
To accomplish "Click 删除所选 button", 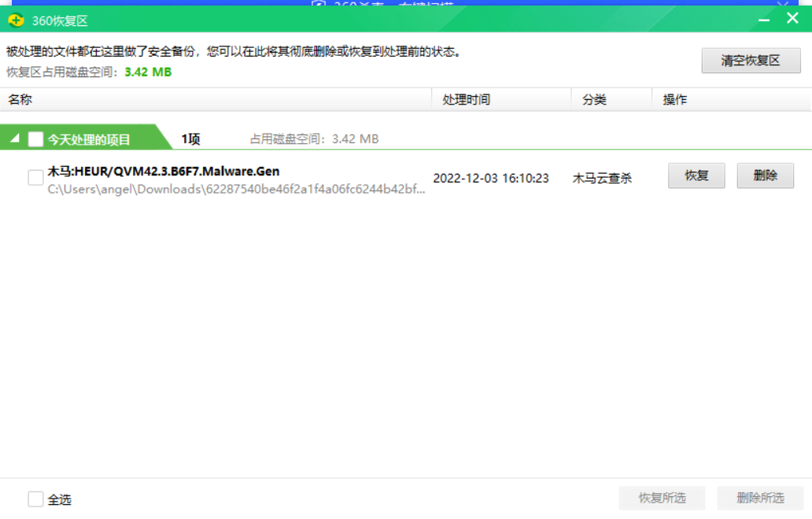I will click(x=760, y=498).
